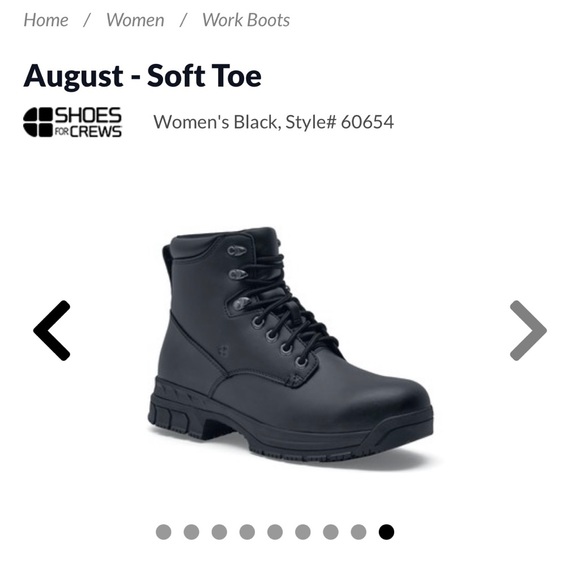This screenshot has width=580, height=580.
Task: Click the previous image left arrow
Action: click(x=52, y=330)
